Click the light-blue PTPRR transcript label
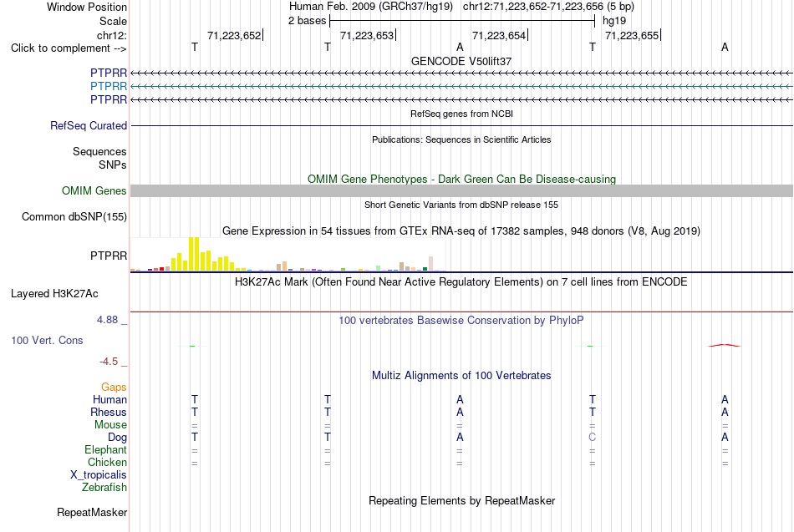Image resolution: width=794 pixels, height=532 pixels. click(x=109, y=86)
